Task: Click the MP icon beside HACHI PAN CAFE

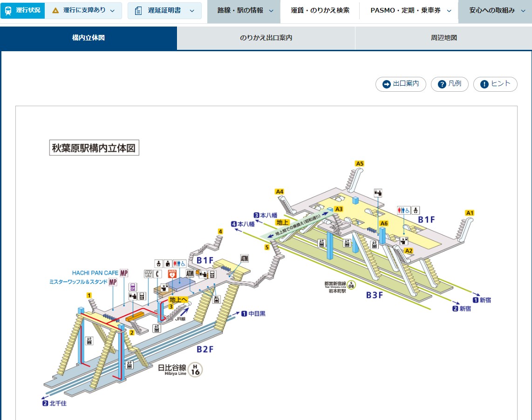Action: point(124,273)
